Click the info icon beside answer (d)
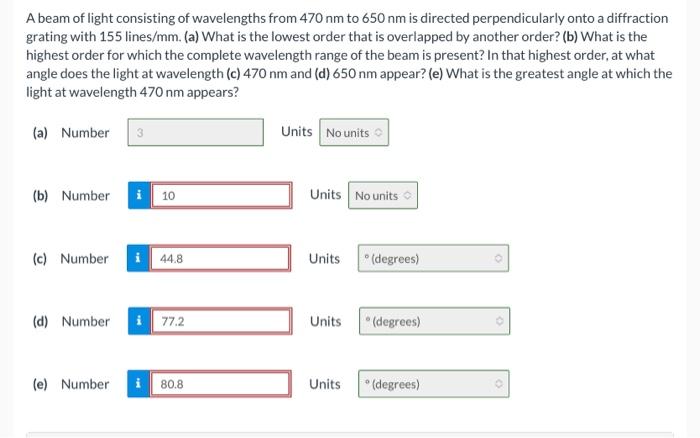The width and height of the screenshot is (700, 438). (x=139, y=321)
